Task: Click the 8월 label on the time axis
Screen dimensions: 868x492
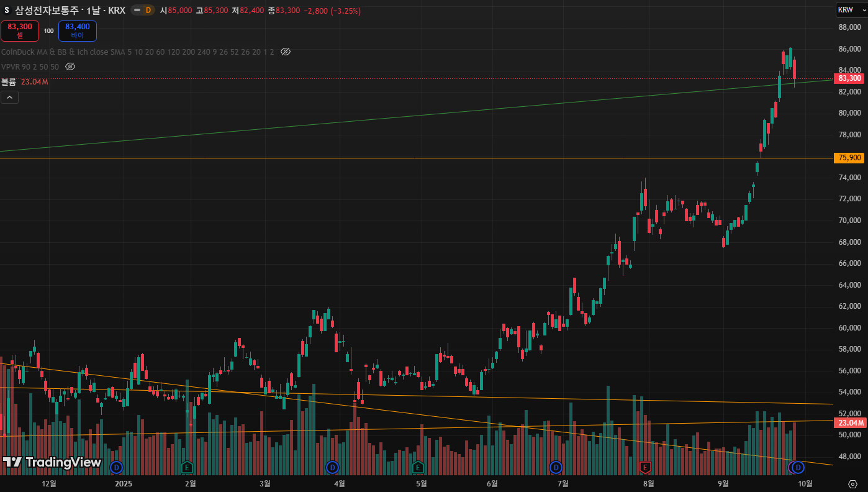Action: pyautogui.click(x=649, y=483)
